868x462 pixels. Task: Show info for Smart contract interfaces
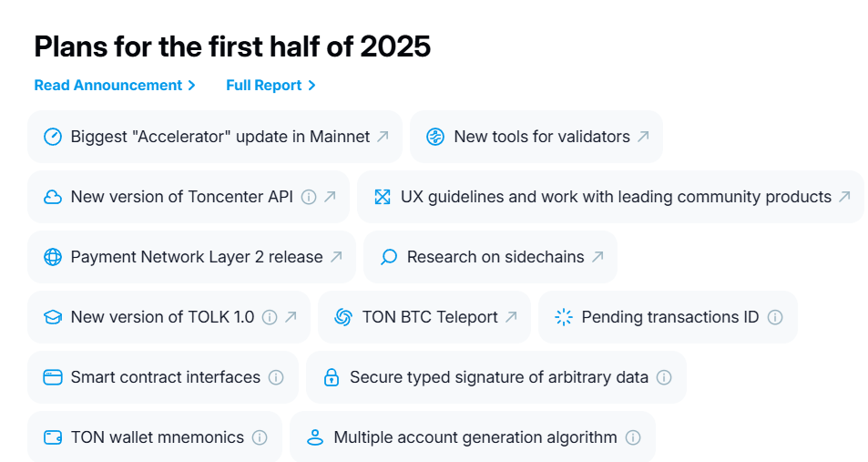(276, 377)
